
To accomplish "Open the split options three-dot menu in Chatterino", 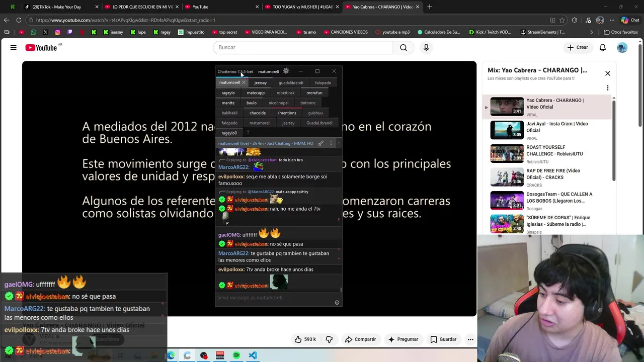I will click(x=331, y=143).
